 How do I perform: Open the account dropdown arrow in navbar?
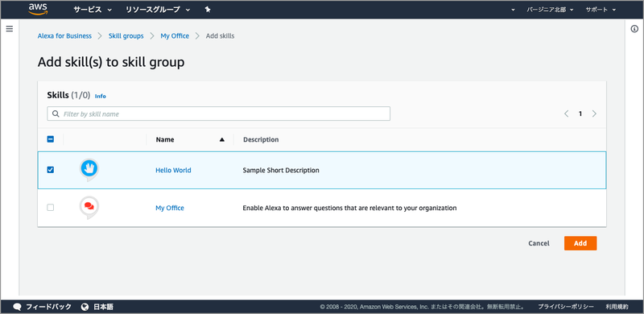(x=513, y=10)
